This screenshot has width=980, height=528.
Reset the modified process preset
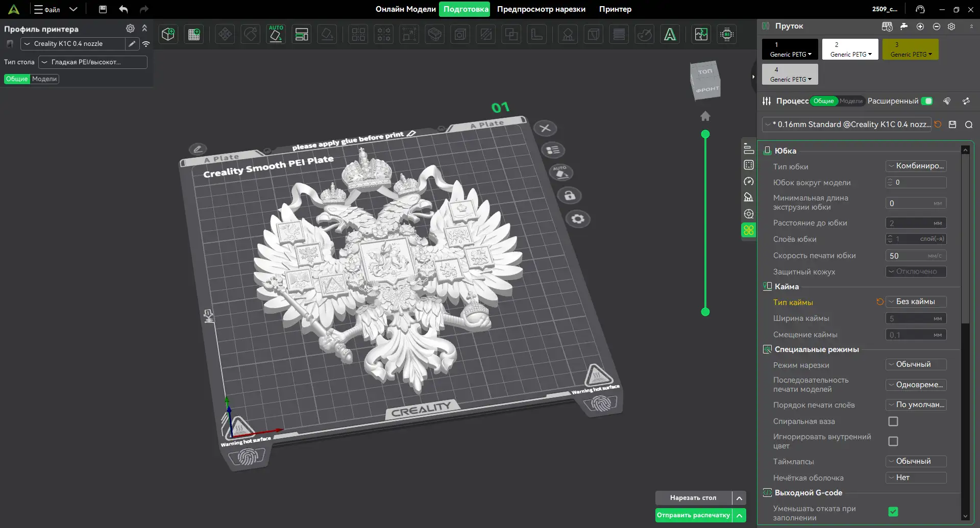pyautogui.click(x=938, y=124)
